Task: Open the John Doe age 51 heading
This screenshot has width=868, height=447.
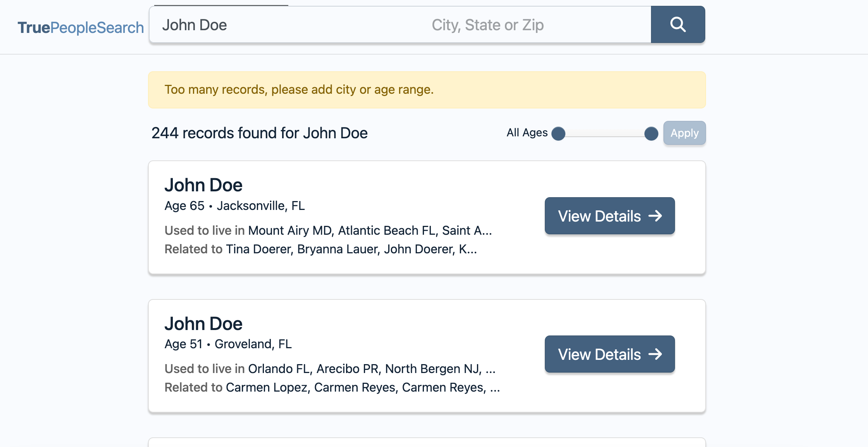Action: pyautogui.click(x=203, y=323)
